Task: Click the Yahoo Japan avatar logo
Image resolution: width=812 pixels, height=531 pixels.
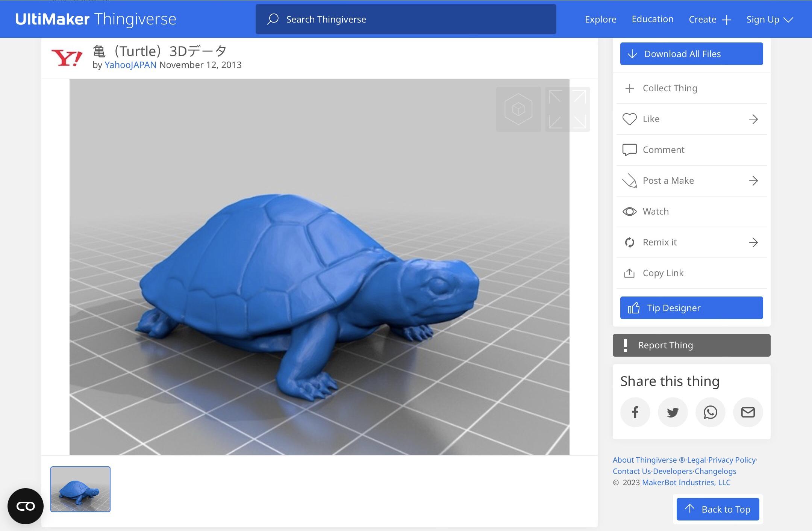Action: coord(67,58)
